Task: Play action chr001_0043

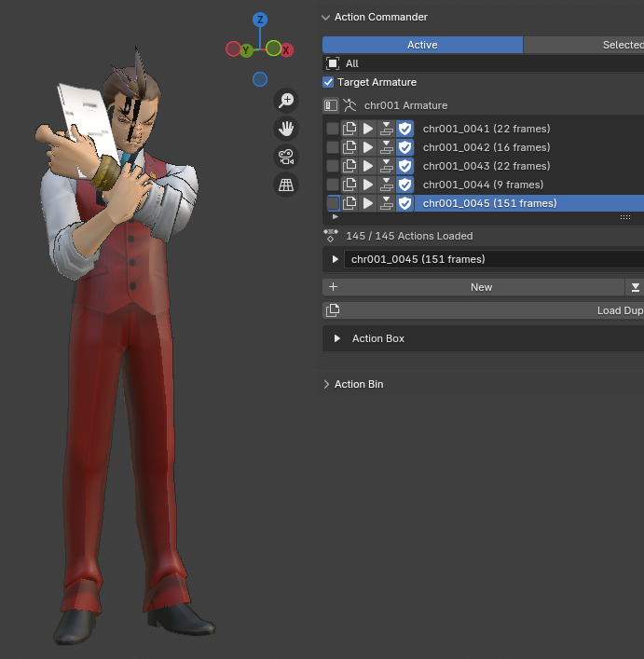Action: 368,166
